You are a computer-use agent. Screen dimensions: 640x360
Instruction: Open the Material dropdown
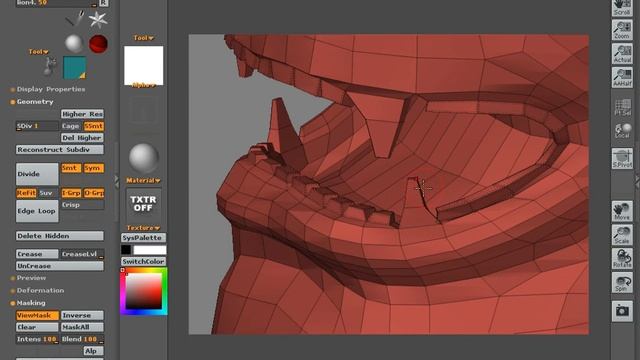tap(143, 180)
